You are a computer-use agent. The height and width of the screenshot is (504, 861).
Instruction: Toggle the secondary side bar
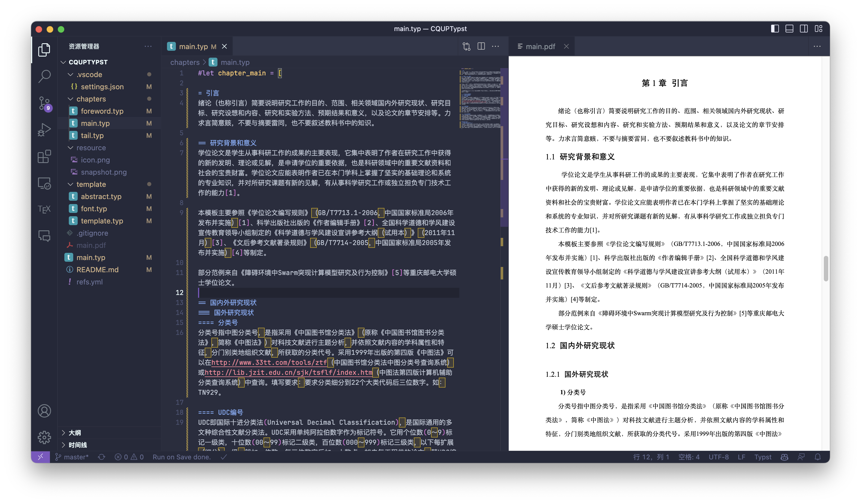coord(804,29)
